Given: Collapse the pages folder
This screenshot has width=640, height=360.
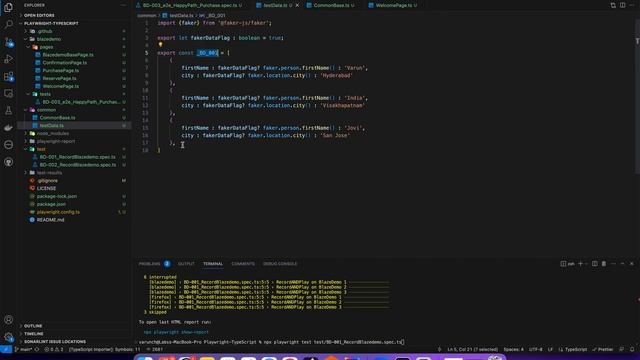Looking at the screenshot, I should (46, 47).
